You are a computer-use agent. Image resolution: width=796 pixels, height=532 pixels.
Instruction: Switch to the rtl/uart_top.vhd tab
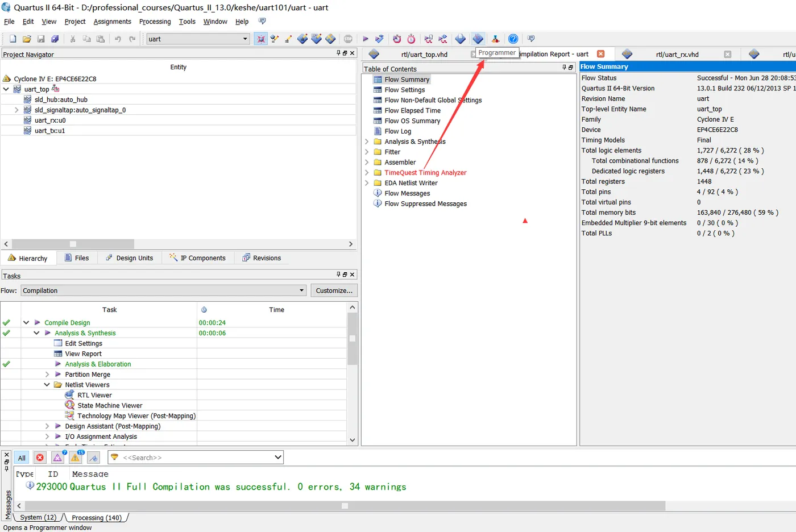(424, 55)
